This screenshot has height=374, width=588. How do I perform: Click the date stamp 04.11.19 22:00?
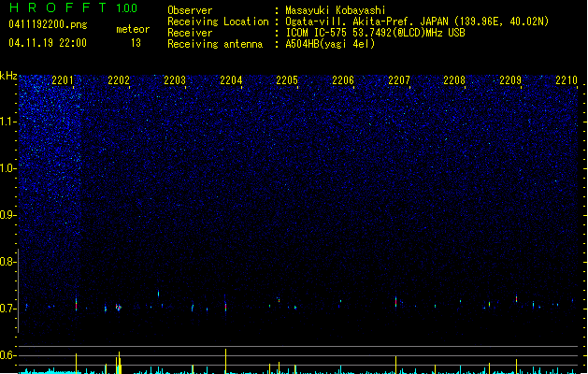pyautogui.click(x=48, y=43)
